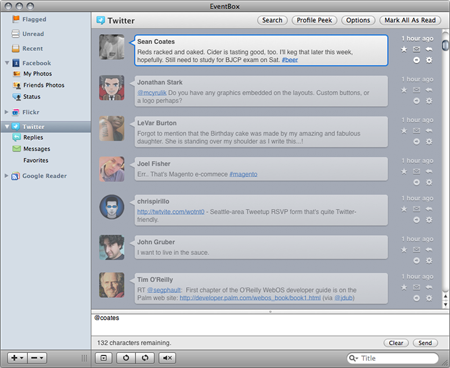The image size is (450, 368).
Task: Open the minus remove-account dropdown
Action: click(x=37, y=358)
